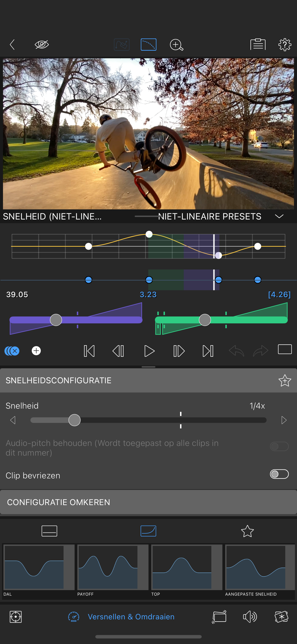Jump to the clip start
This screenshot has width=297, height=644.
coord(89,351)
